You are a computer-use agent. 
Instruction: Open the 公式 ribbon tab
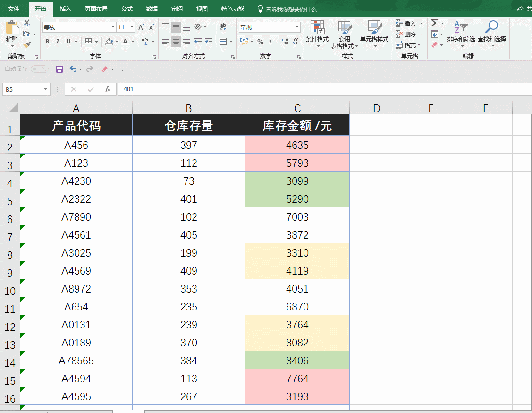point(127,9)
